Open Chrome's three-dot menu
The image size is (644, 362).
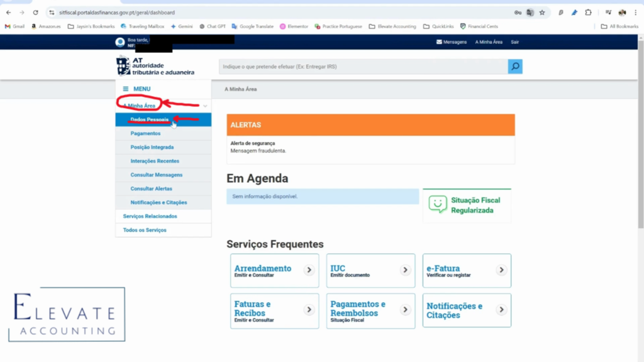[x=635, y=12]
